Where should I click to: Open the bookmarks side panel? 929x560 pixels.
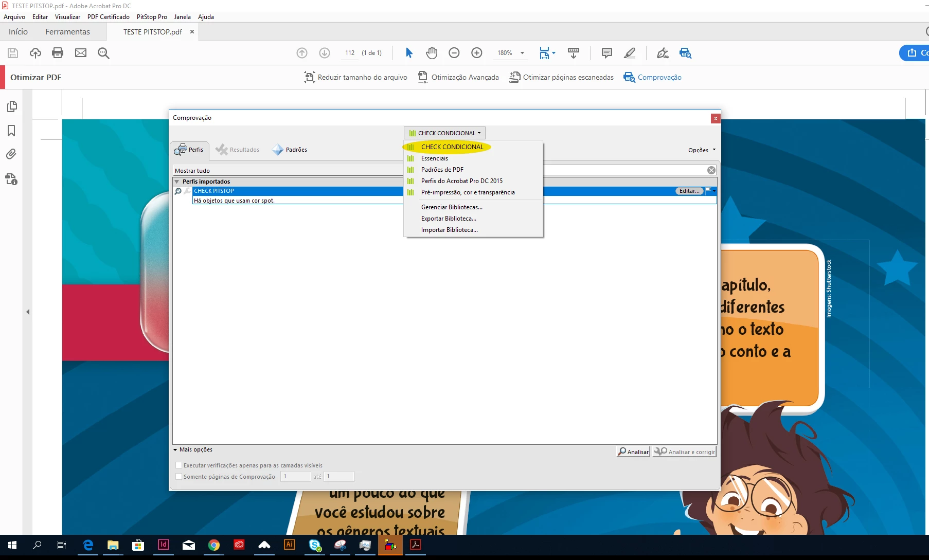point(11,131)
